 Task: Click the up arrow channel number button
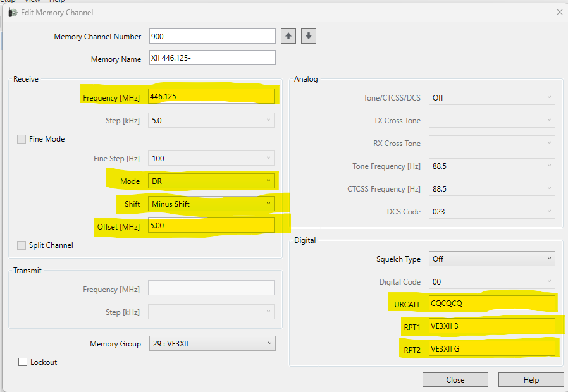288,36
